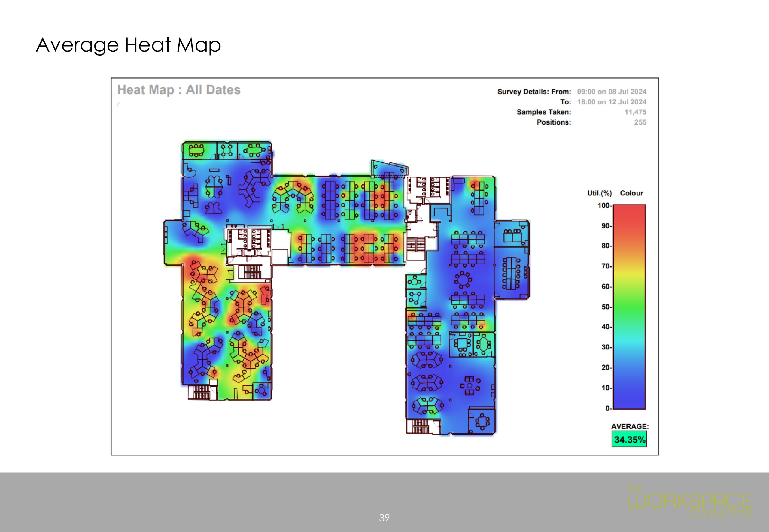Click the page number 39
Viewport: 769px width, 532px height.
384,517
